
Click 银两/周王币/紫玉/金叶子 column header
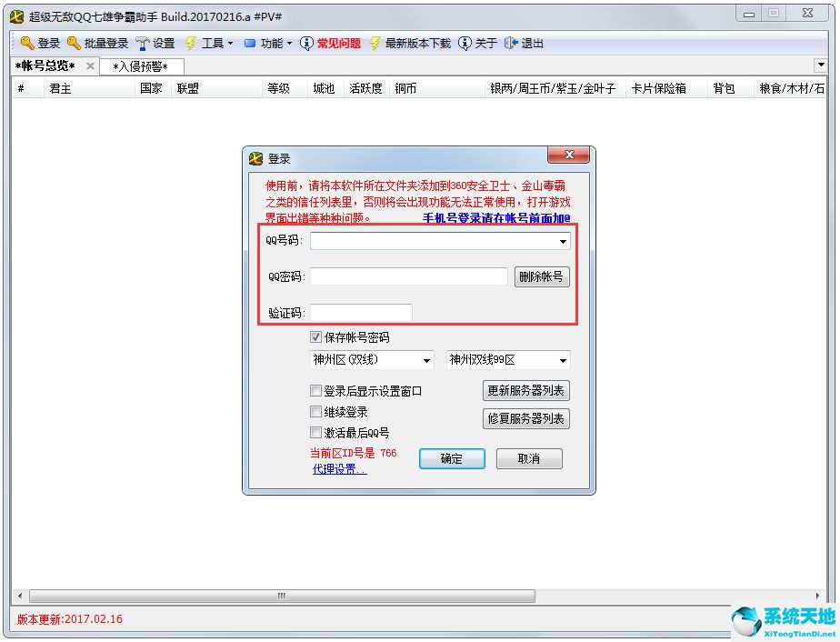(555, 88)
